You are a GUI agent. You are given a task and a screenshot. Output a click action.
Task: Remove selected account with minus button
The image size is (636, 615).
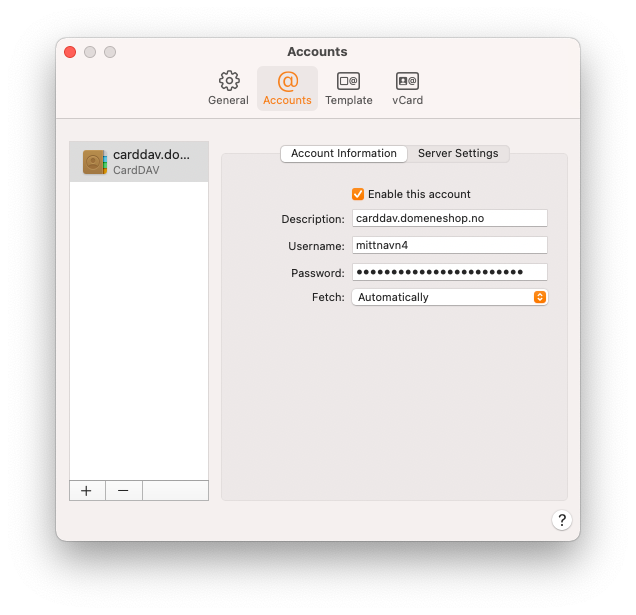[x=124, y=490]
